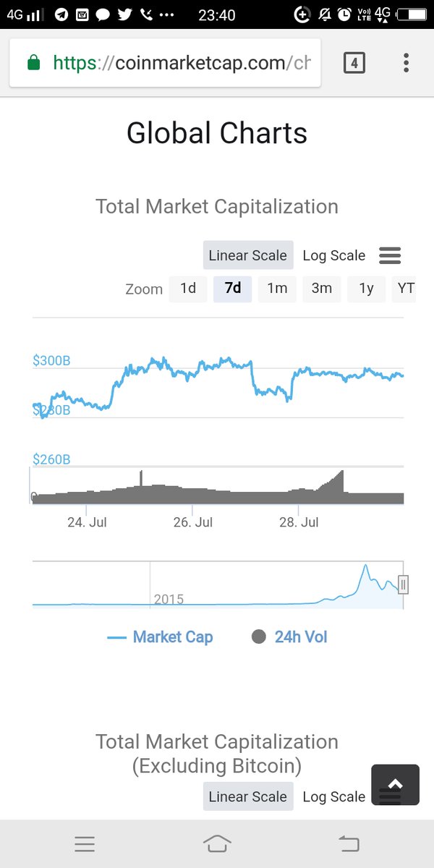Toggle the Market Cap legend series
Image resolution: width=434 pixels, height=868 pixels.
[160, 637]
